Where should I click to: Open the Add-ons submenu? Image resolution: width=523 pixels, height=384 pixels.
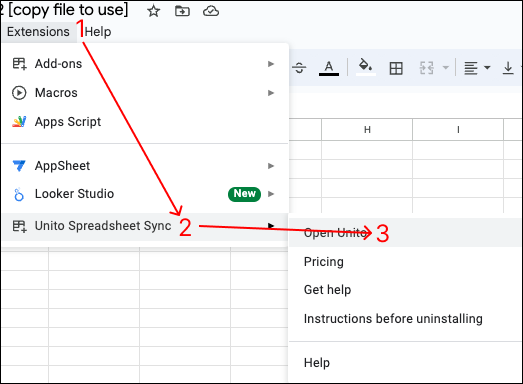click(x=145, y=63)
